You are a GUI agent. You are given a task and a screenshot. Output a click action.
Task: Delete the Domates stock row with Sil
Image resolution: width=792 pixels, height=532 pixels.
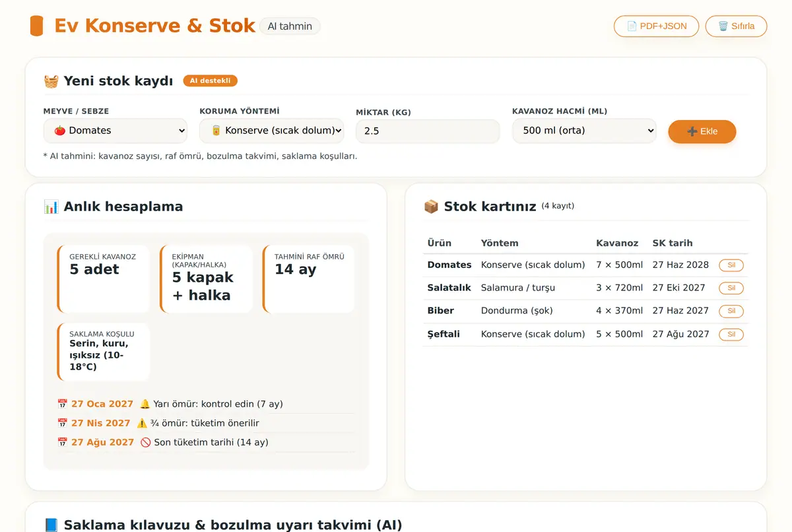pyautogui.click(x=731, y=265)
